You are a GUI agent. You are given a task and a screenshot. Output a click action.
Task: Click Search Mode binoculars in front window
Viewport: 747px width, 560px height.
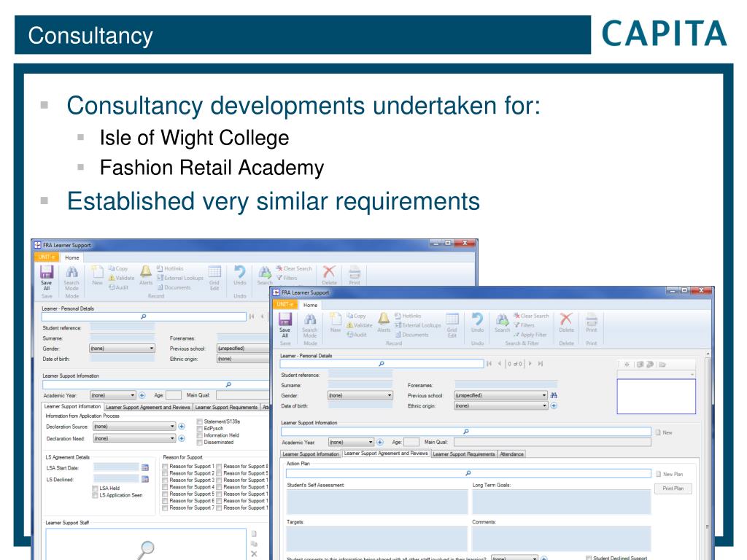pos(309,324)
